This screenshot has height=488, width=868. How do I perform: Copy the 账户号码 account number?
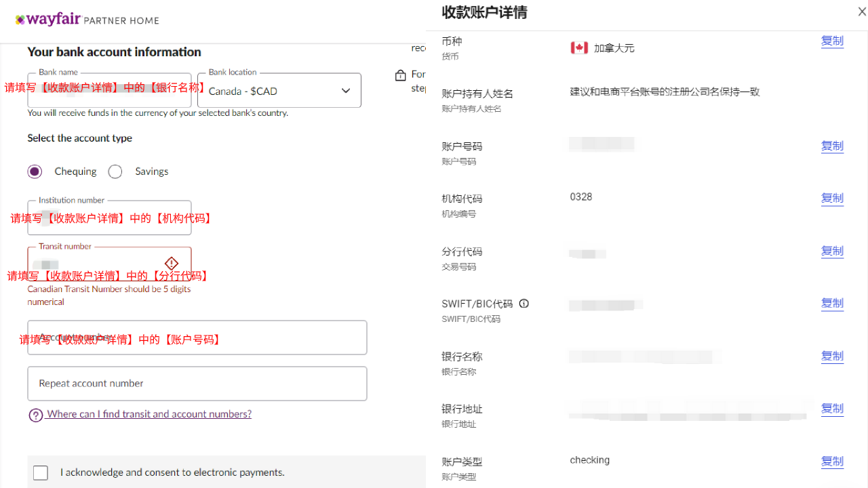[832, 146]
